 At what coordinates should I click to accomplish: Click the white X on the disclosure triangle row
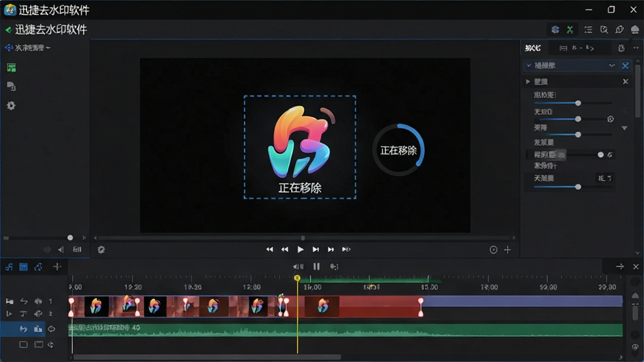click(x=625, y=82)
